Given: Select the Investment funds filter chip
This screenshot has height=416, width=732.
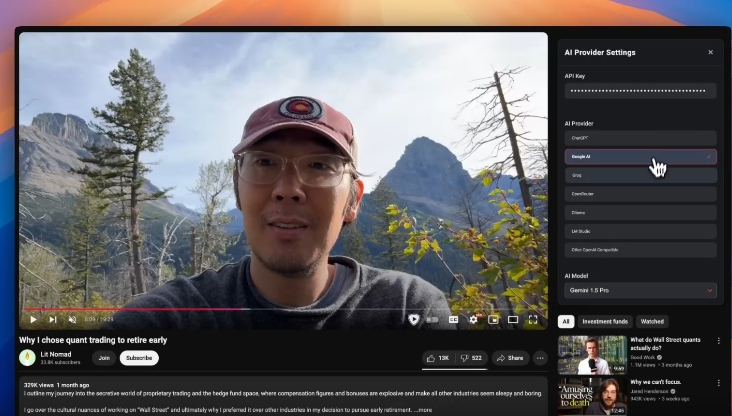Looking at the screenshot, I should pyautogui.click(x=606, y=321).
